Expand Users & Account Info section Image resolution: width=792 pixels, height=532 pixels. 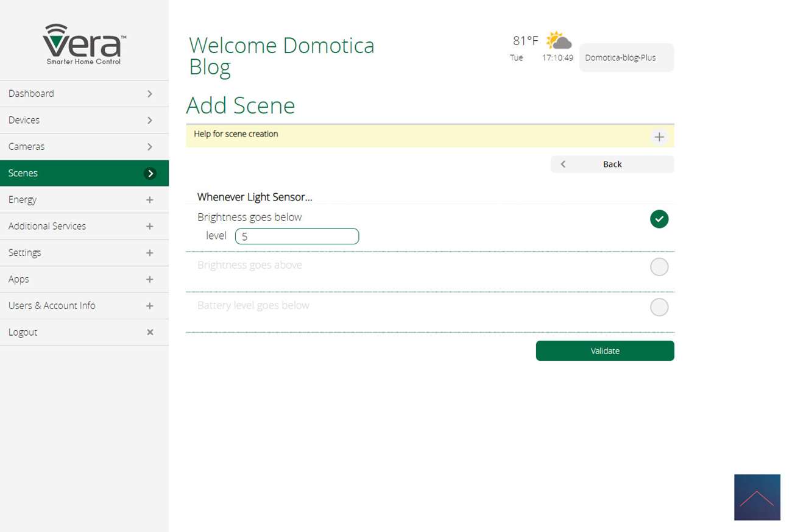tap(84, 306)
